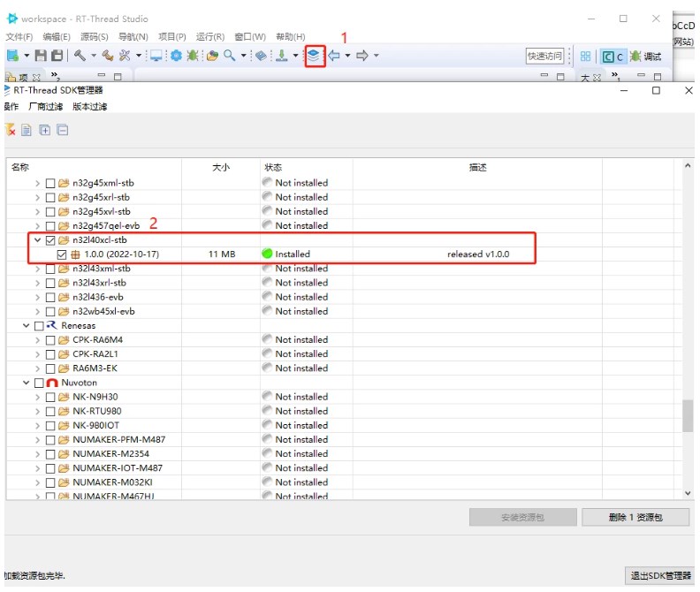Click the hammer build icon

80,56
